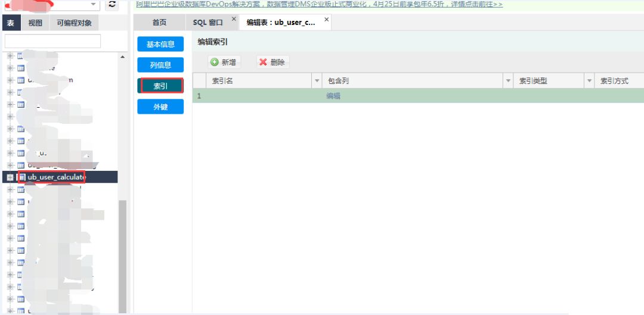Open the Alibaba DMS promotion banner link

319,5
